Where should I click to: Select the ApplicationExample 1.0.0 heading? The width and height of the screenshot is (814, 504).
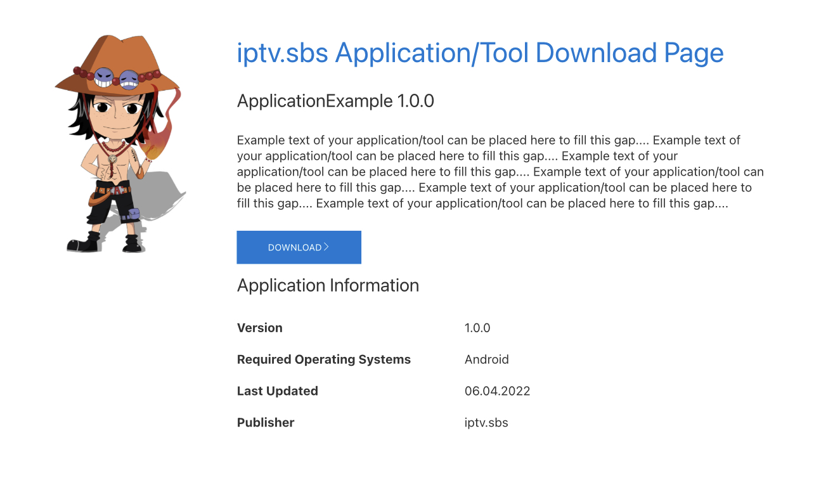[335, 101]
